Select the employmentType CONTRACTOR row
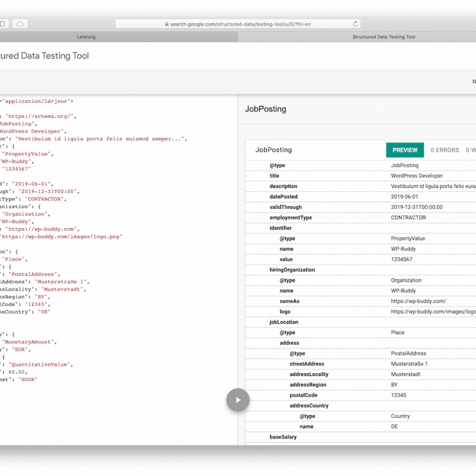 361,218
